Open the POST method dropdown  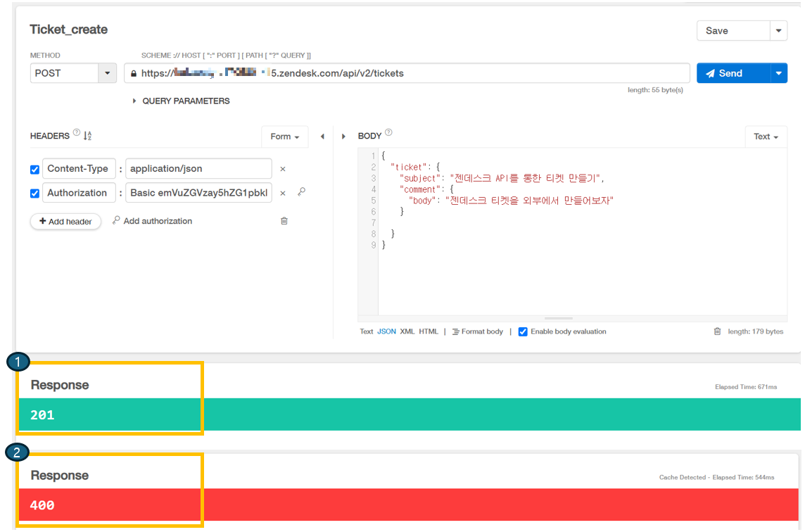pos(73,73)
